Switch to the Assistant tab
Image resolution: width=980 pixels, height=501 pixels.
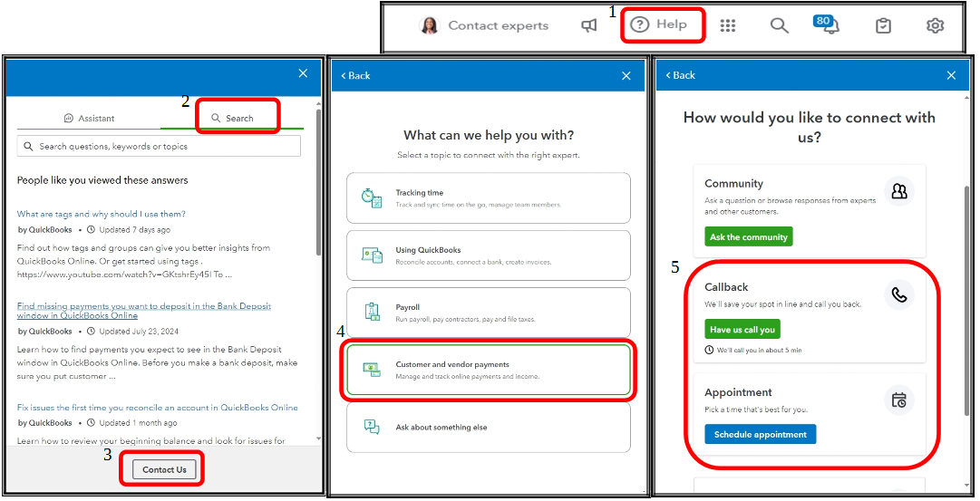coord(90,118)
